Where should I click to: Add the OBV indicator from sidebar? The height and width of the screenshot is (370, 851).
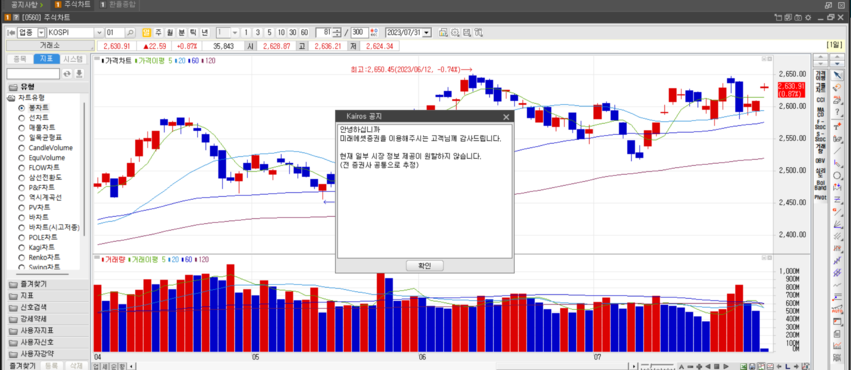pyautogui.click(x=820, y=161)
